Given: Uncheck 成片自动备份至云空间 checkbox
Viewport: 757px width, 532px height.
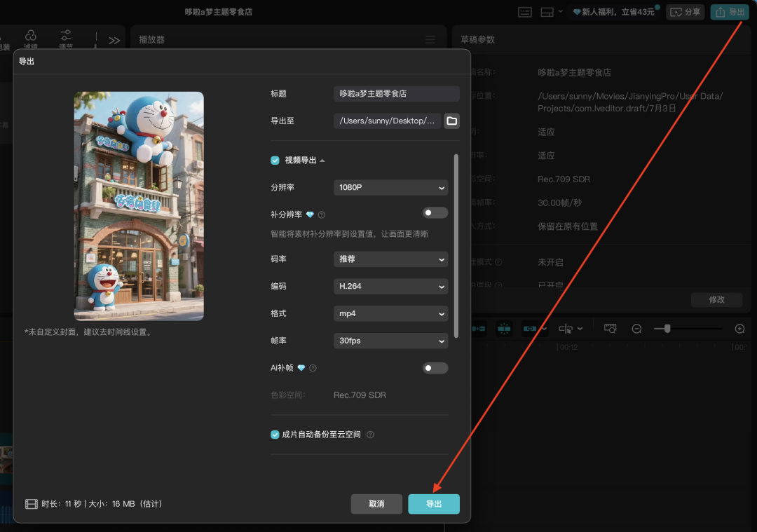Looking at the screenshot, I should point(275,435).
